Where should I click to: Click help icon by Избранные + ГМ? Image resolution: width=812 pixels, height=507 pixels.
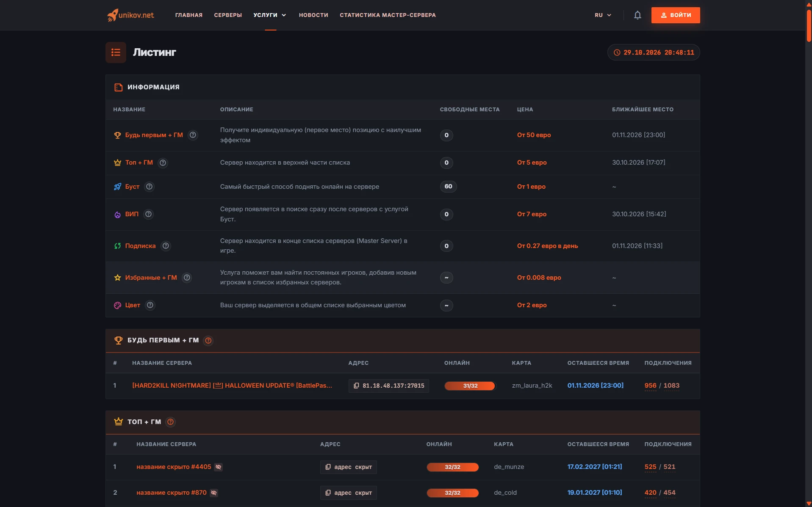point(187,278)
